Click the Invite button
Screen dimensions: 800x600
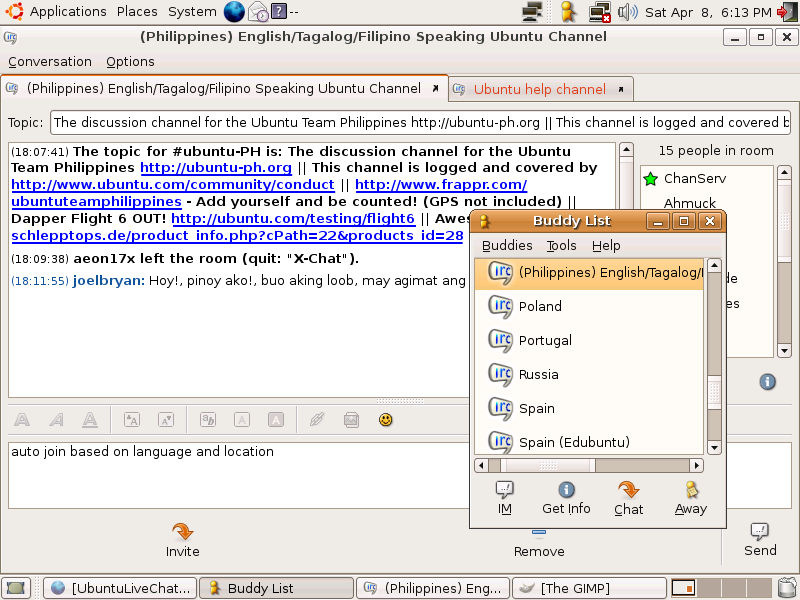pos(182,541)
